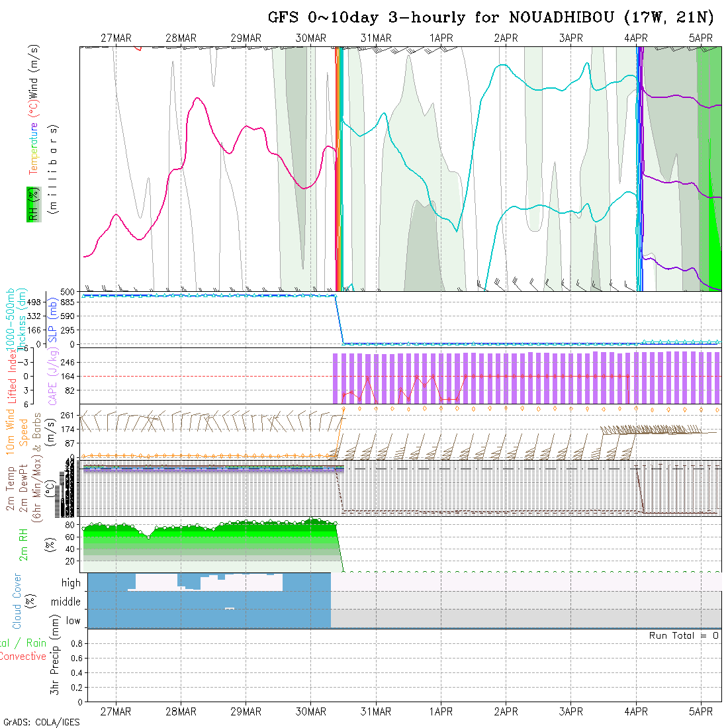Select the 31MAR label on the bottom axis
Image resolution: width=728 pixels, height=728 pixels.
coord(376,711)
